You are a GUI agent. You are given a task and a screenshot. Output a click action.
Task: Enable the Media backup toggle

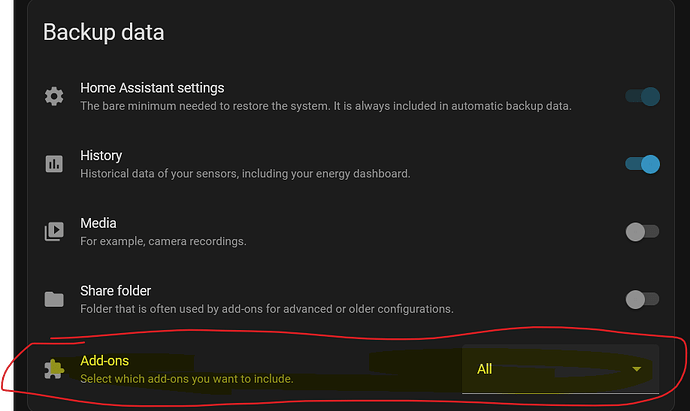(x=642, y=231)
